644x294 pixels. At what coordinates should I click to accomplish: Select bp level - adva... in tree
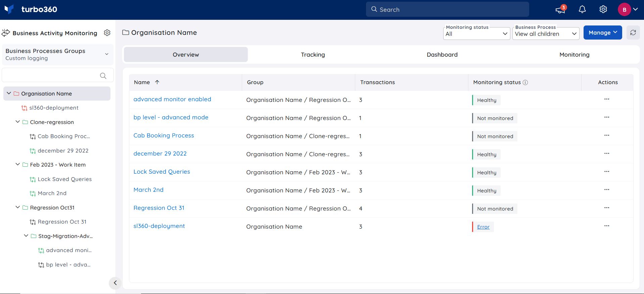[68, 265]
